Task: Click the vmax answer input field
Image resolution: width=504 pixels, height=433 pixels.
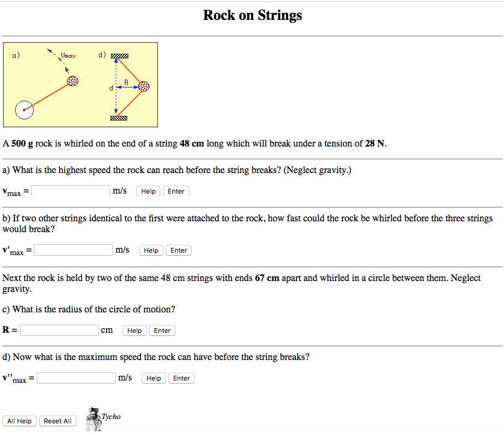Action: 71,190
